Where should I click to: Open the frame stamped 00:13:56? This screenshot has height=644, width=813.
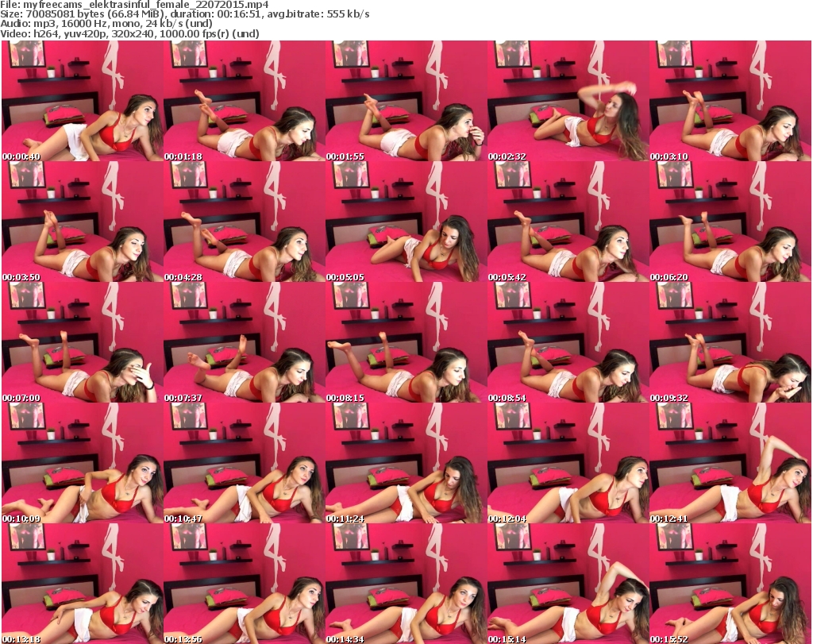point(245,584)
